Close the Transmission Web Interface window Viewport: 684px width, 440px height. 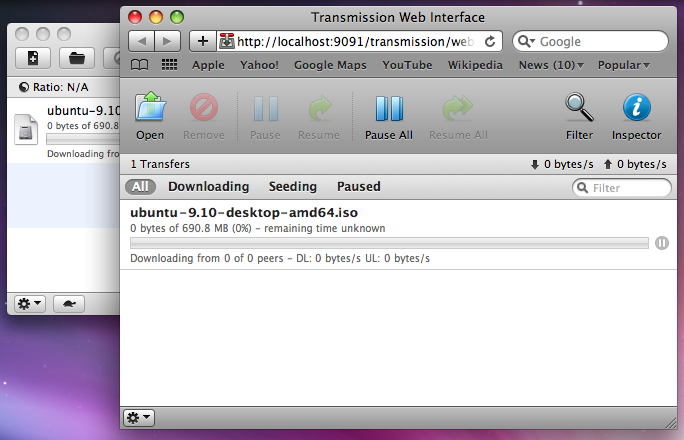[135, 17]
